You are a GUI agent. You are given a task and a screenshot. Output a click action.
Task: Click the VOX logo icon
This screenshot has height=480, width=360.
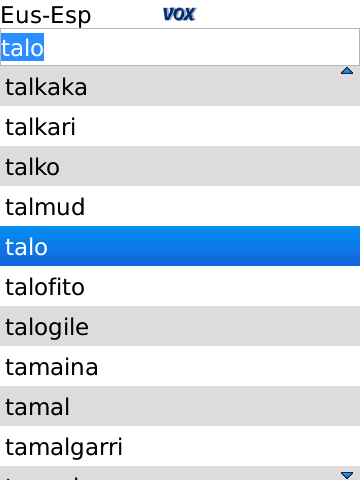click(x=179, y=14)
